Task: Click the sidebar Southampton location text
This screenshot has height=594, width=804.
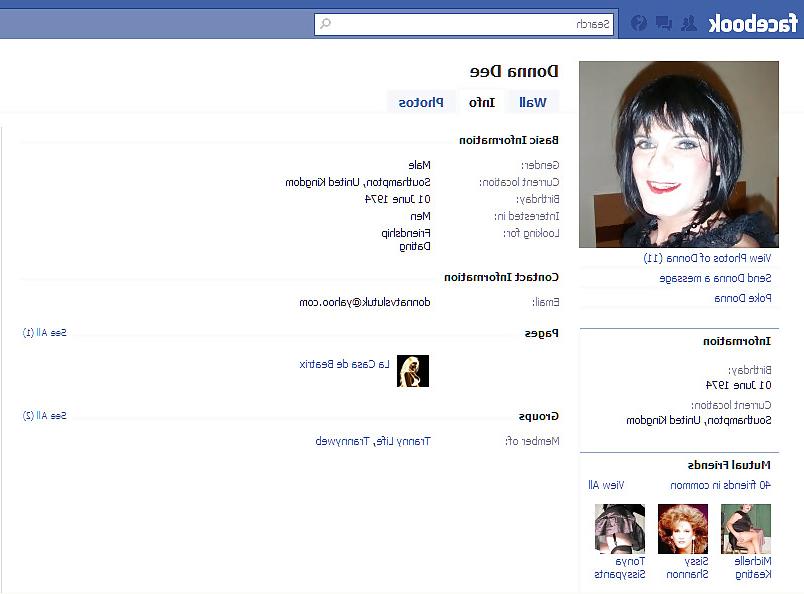Action: point(698,420)
